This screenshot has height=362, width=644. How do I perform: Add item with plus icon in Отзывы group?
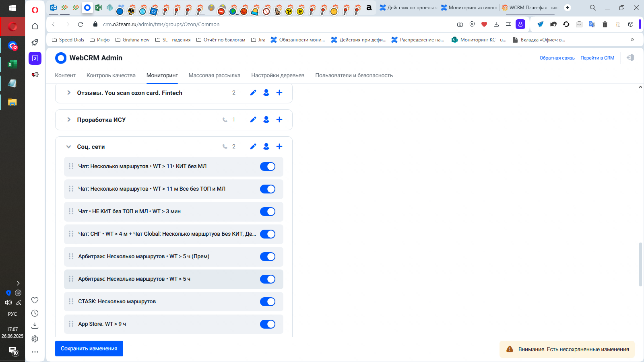pos(279,93)
